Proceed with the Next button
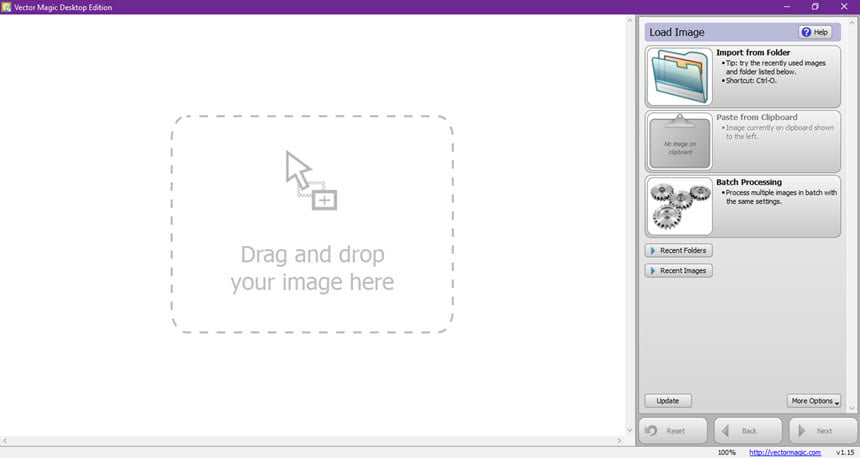Viewport: 860px width, 458px height. pyautogui.click(x=823, y=431)
